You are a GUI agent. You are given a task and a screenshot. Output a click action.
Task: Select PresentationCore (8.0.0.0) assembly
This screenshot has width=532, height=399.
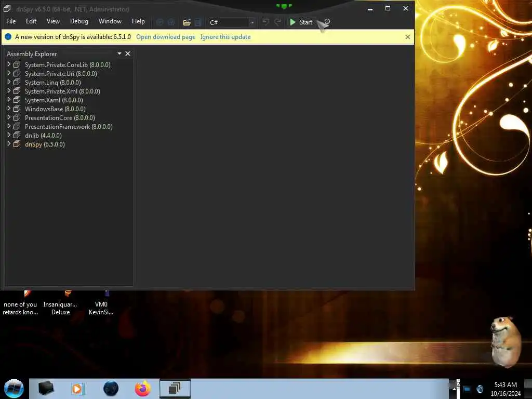click(x=60, y=118)
